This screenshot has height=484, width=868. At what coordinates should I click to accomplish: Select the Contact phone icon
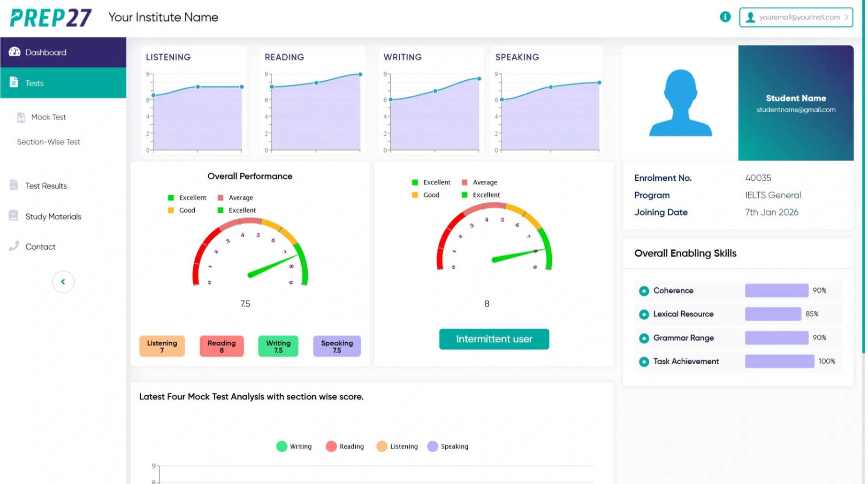tap(15, 246)
